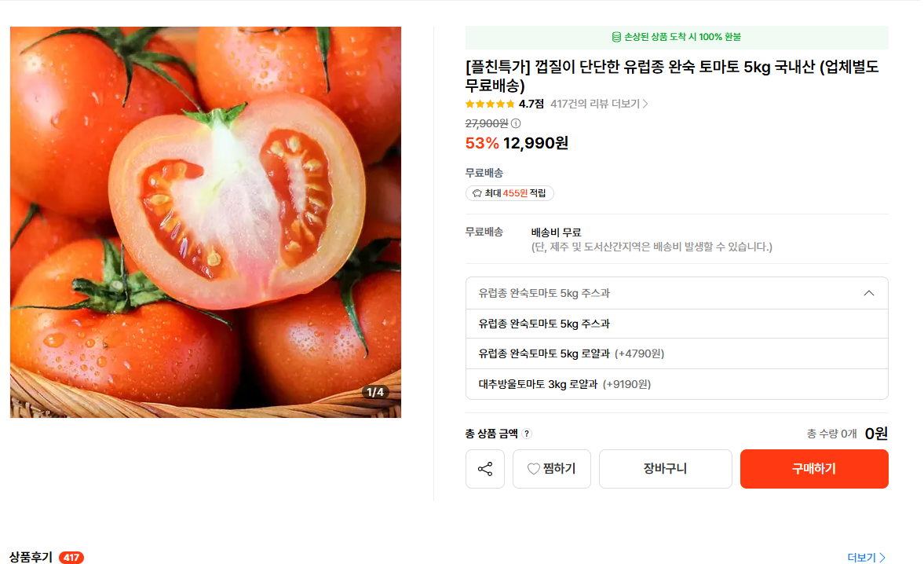Click the chevron after 리뷰 더보기
Screen dimensions: 924x564
coord(645,104)
